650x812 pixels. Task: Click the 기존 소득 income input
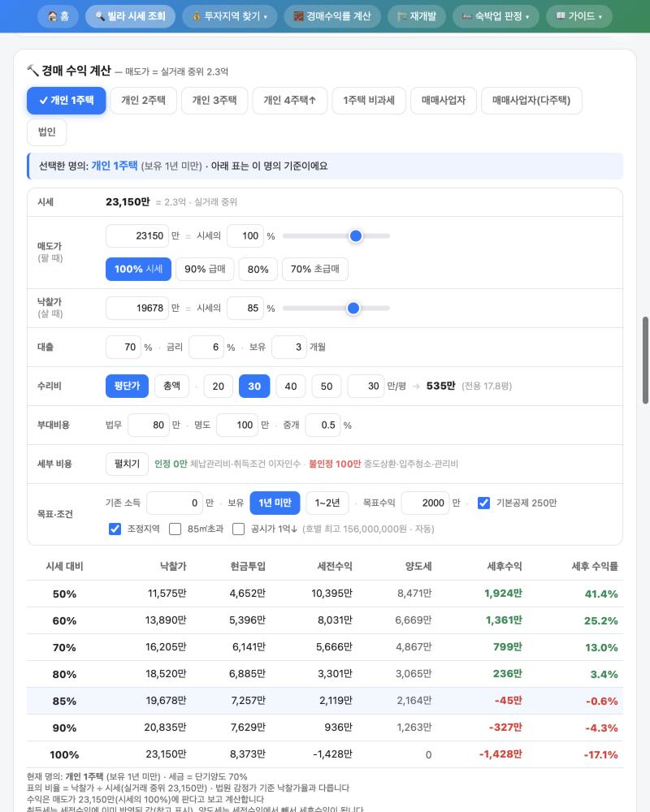[175, 503]
